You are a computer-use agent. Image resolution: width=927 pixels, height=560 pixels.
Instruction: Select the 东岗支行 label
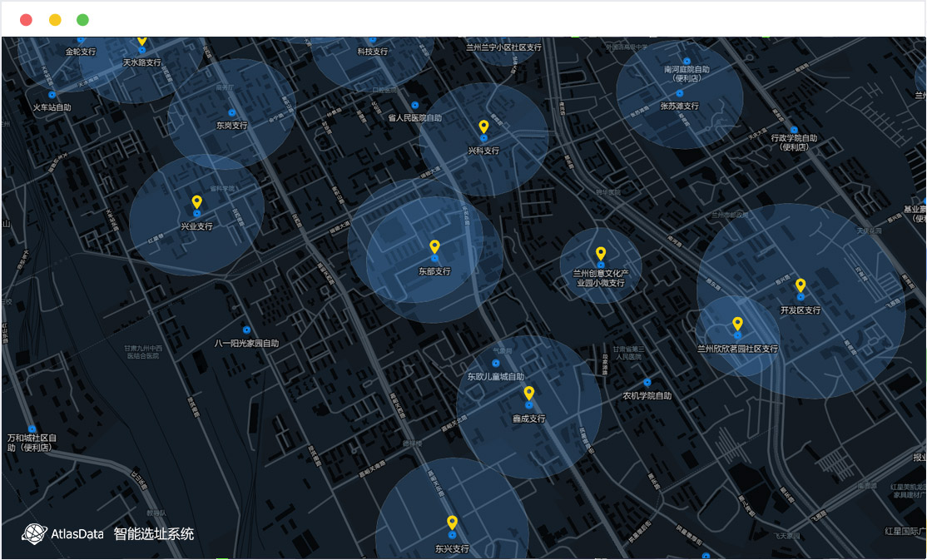pos(231,126)
